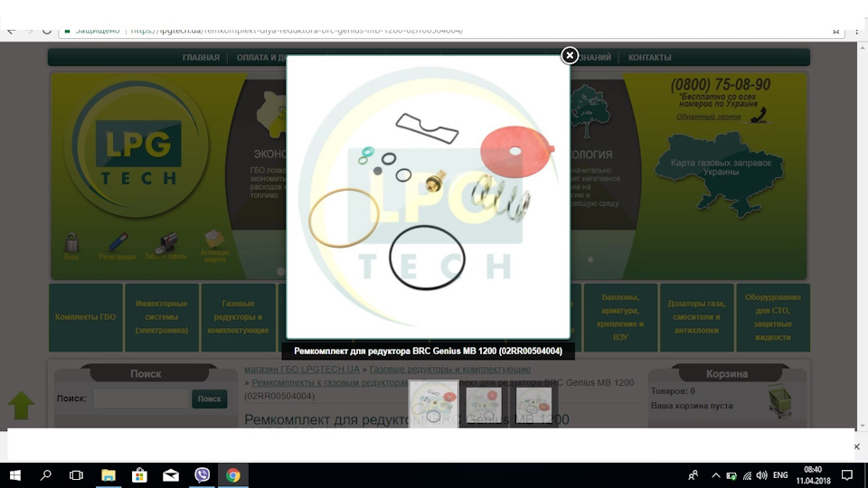Show hidden tray icons

tap(716, 475)
